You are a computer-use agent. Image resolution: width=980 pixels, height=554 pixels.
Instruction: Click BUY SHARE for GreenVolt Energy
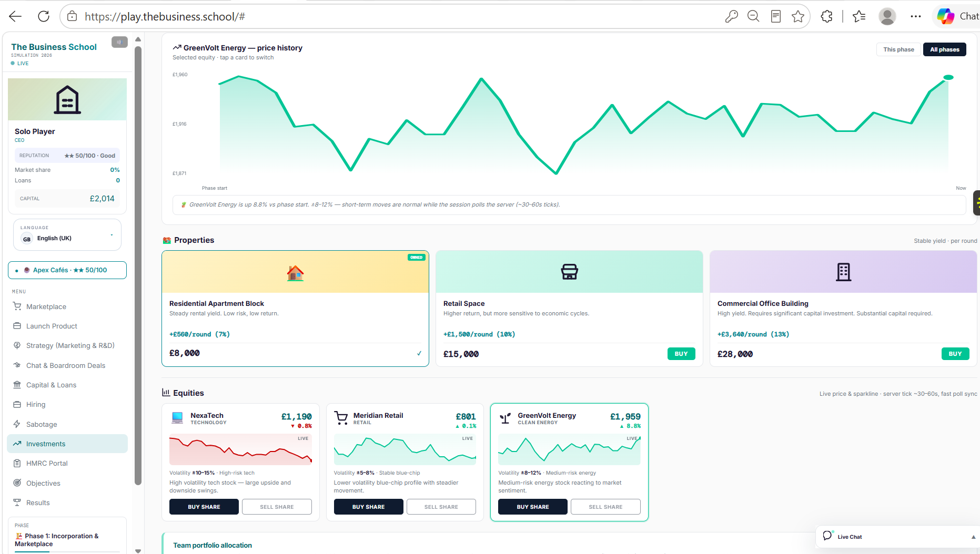coord(533,507)
